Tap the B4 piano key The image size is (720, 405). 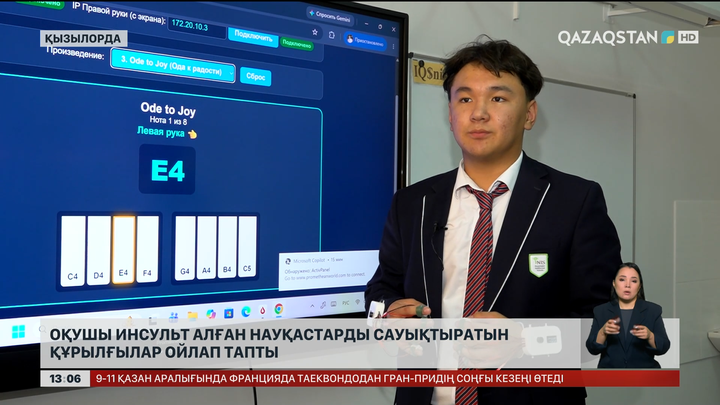click(x=227, y=246)
